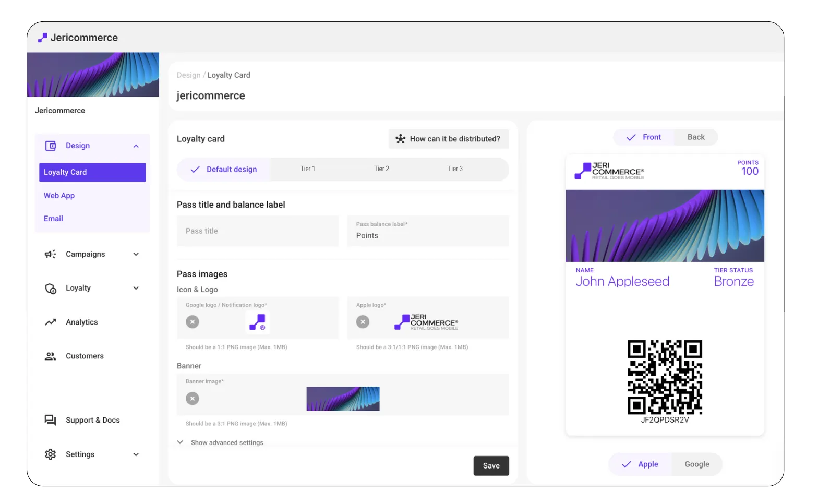Click the Support & Docs chat icon
The width and height of the screenshot is (818, 504).
[x=50, y=420]
